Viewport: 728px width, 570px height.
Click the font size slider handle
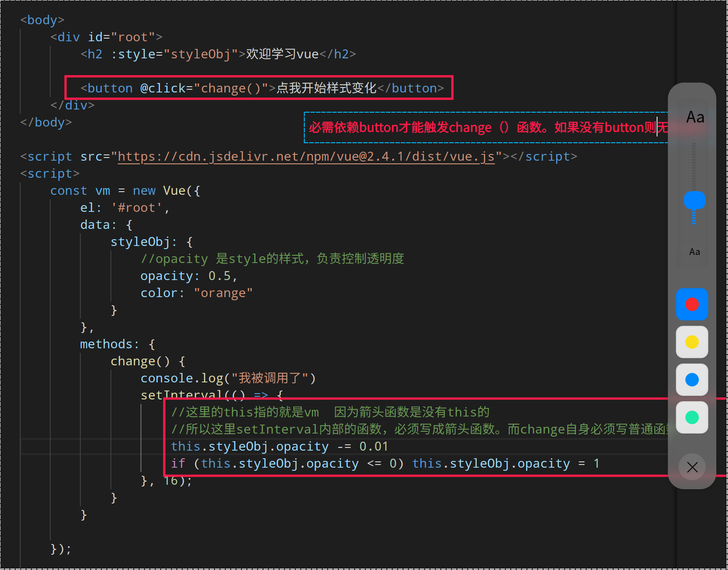tap(694, 200)
